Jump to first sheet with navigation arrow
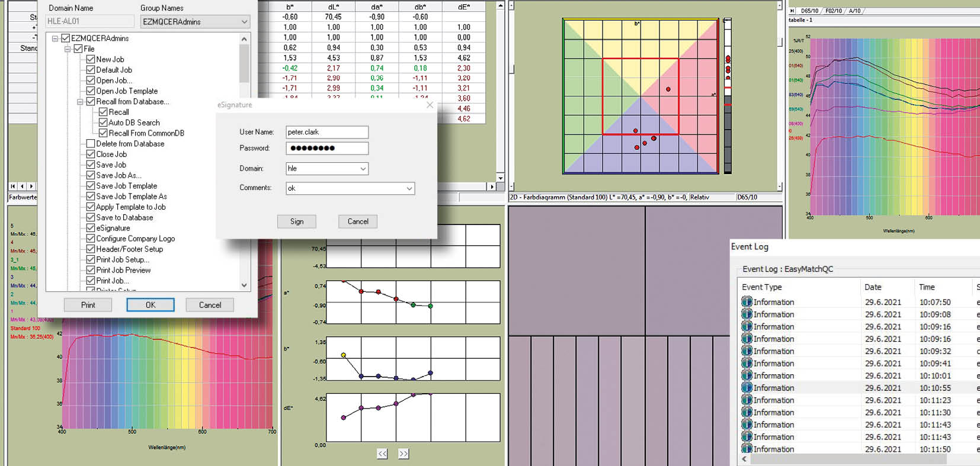980x466 pixels. (x=13, y=186)
